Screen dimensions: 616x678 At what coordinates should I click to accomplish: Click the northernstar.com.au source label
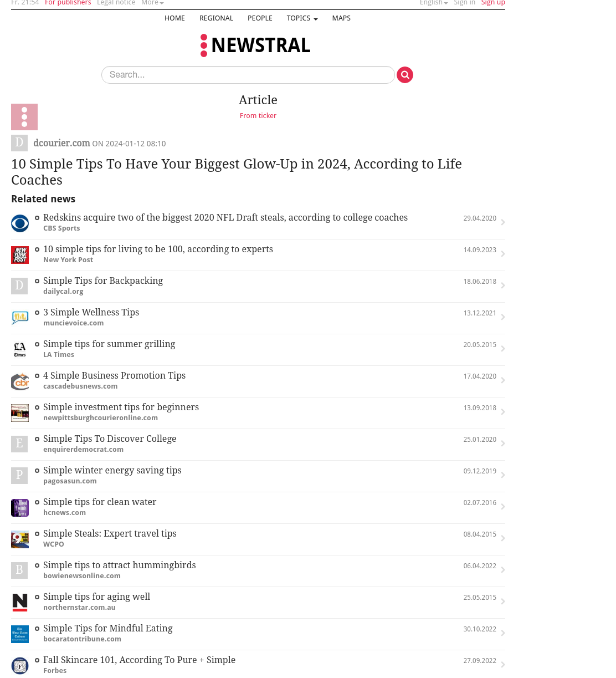[x=79, y=608]
